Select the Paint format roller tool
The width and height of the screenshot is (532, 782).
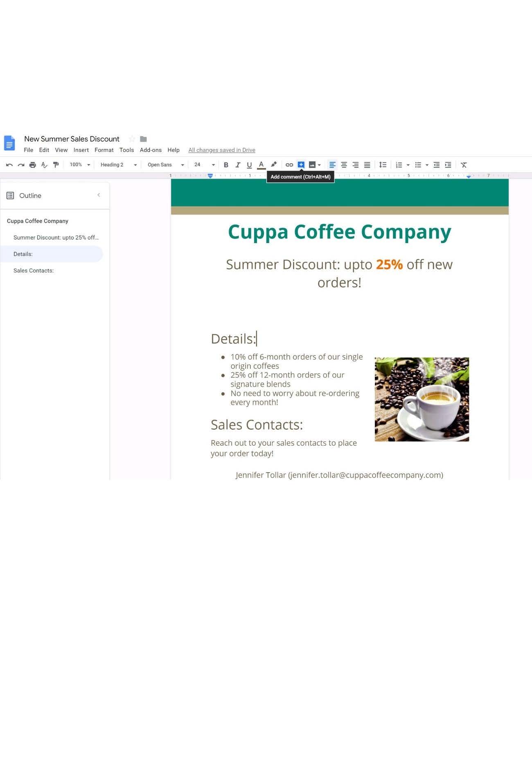pos(56,165)
